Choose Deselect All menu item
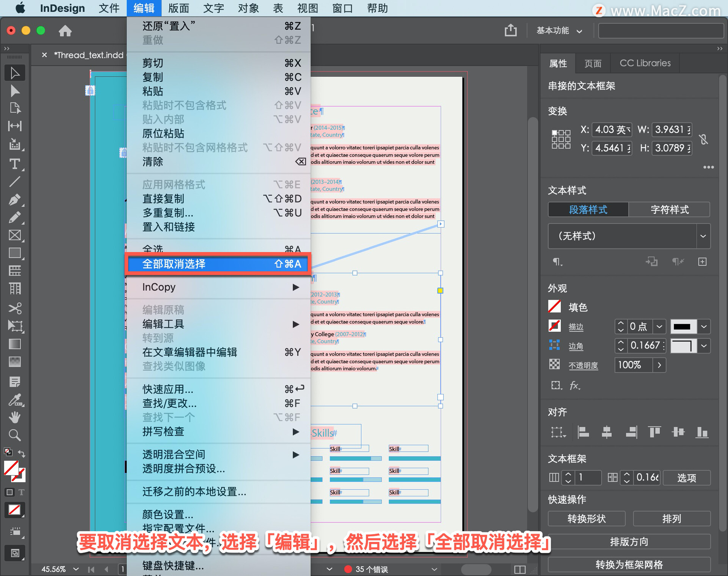The width and height of the screenshot is (728, 576). click(218, 264)
